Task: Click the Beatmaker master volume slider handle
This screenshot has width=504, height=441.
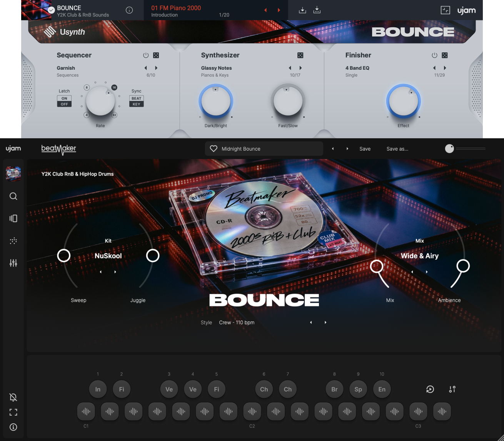Action: [449, 149]
